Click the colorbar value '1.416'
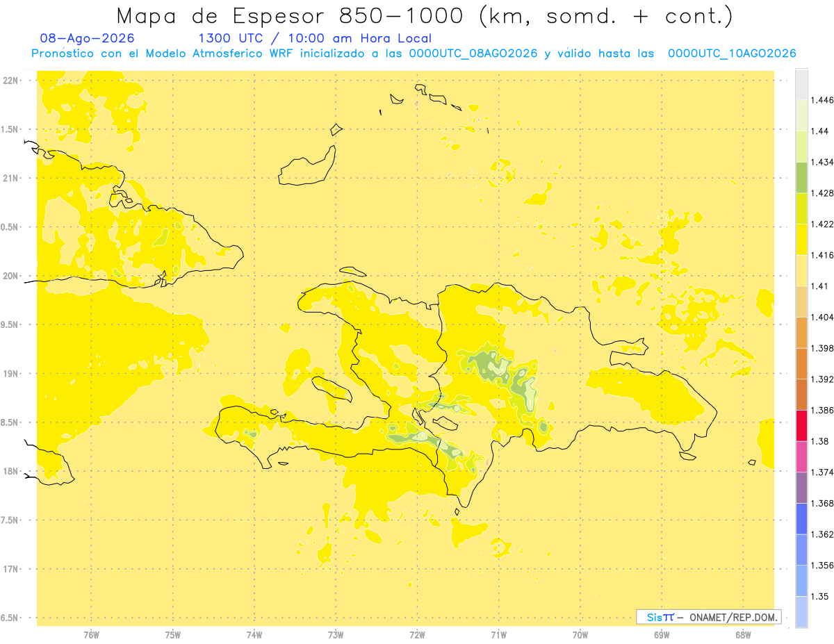This screenshot has width=834, height=644. 822,255
